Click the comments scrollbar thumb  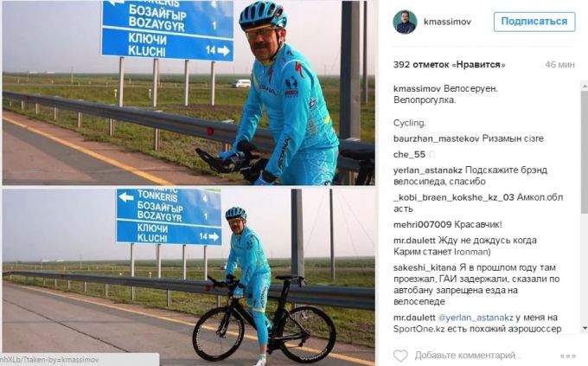point(585,152)
